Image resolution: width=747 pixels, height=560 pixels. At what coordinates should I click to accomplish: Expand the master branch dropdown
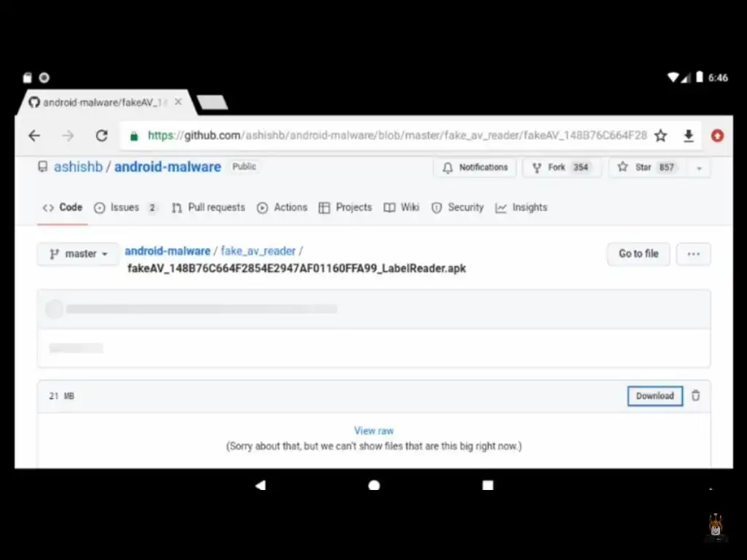[x=78, y=254]
